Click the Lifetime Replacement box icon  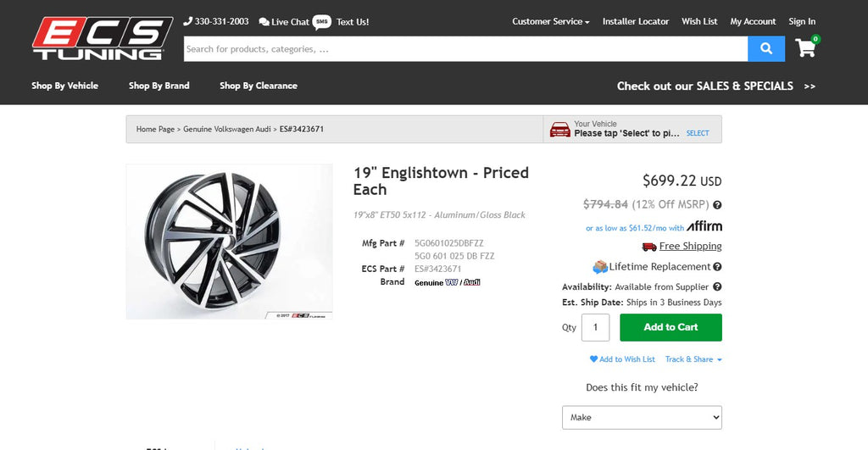coord(600,267)
